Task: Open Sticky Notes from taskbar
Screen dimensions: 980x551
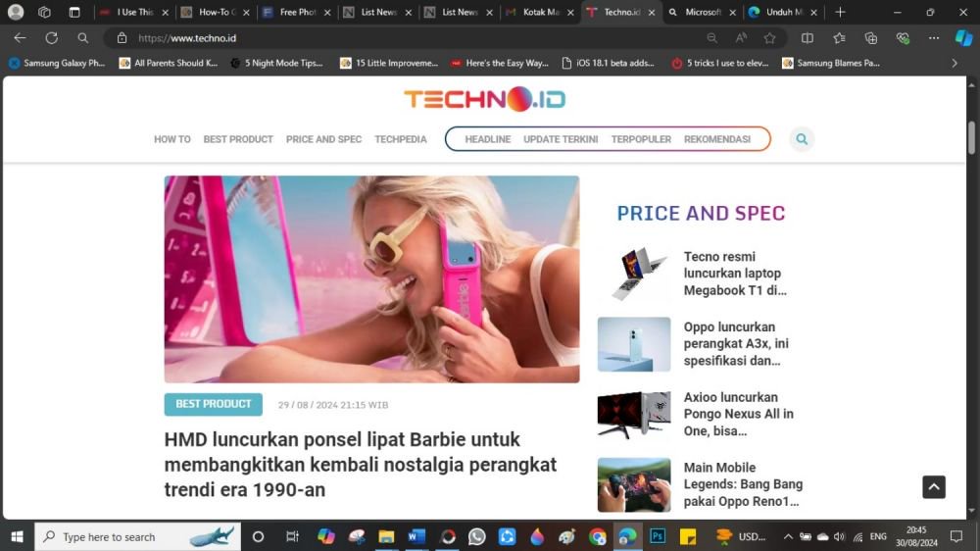Action: tap(688, 536)
